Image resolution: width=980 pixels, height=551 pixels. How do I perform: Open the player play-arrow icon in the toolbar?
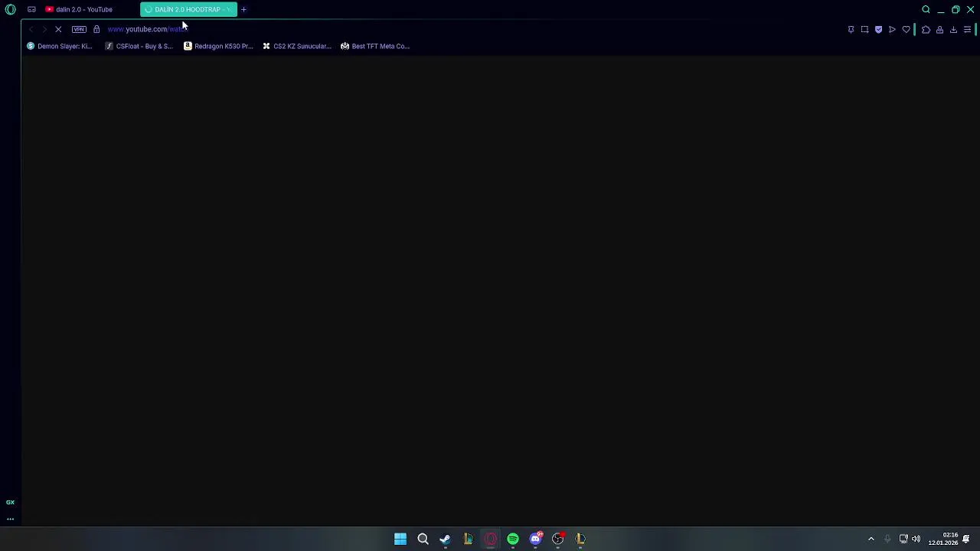click(x=892, y=29)
